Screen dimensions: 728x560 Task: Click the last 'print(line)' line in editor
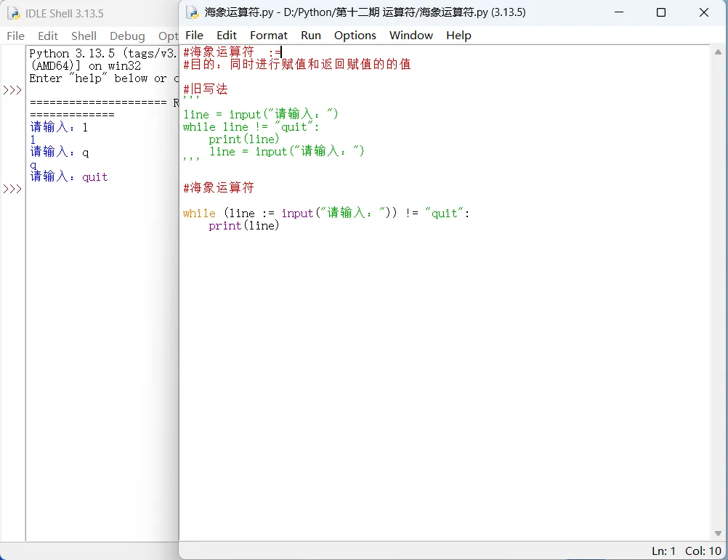click(243, 225)
